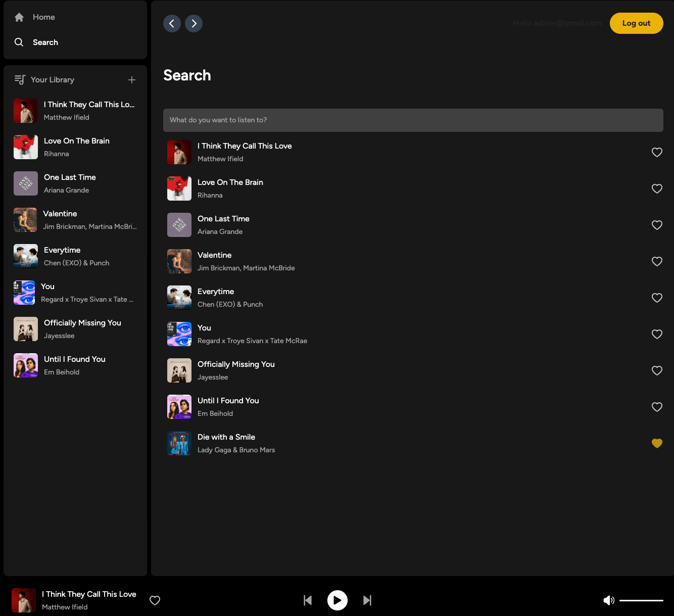Image resolution: width=674 pixels, height=616 pixels.
Task: Click the Search magnifier icon
Action: pos(19,42)
